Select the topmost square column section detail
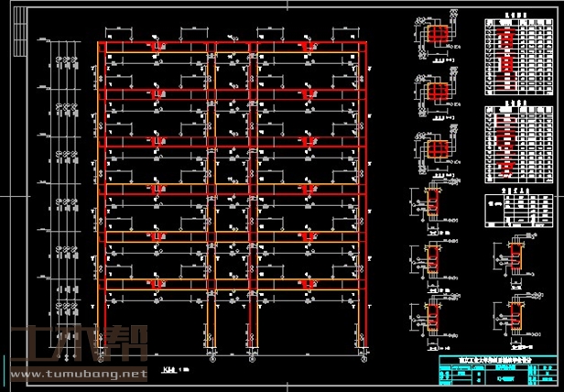Image resolution: width=564 pixels, height=392 pixels. 439,35
